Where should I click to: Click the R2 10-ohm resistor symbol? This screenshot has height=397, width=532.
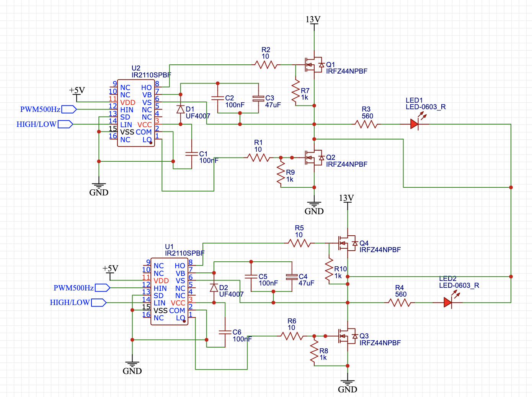(266, 65)
